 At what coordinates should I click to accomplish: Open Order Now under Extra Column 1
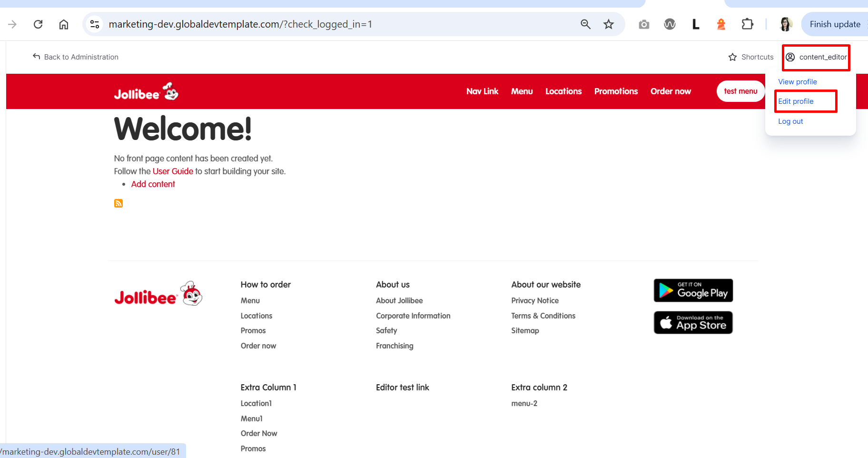[259, 434]
